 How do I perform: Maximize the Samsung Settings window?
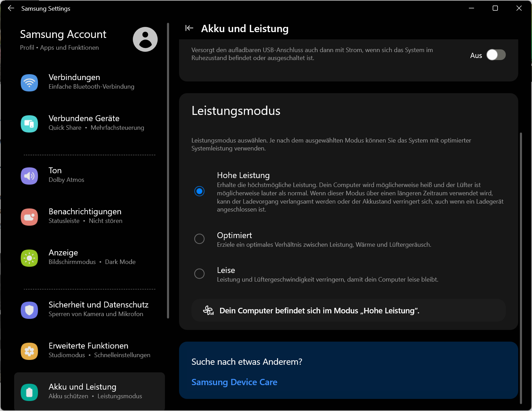495,8
